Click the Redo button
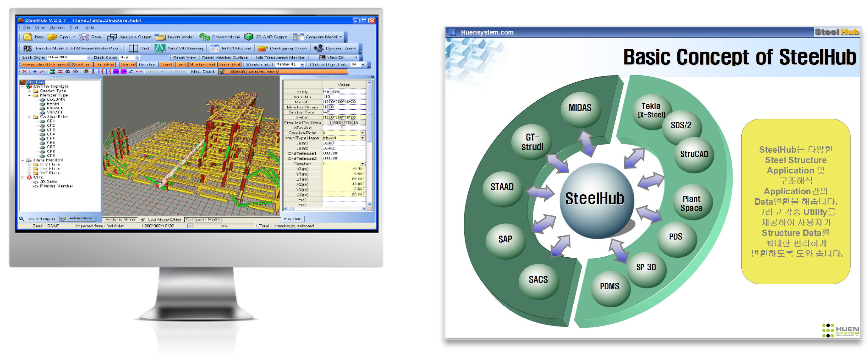868x355 pixels. [177, 71]
